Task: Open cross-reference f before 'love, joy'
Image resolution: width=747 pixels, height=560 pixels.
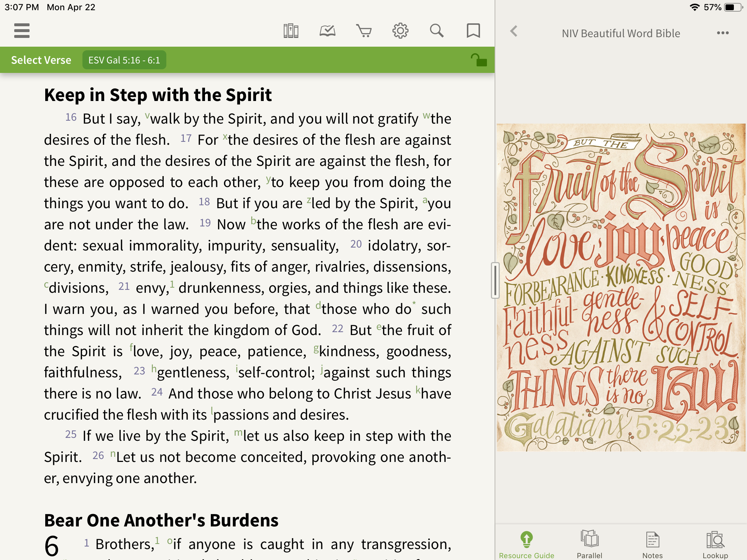Action: tap(131, 348)
